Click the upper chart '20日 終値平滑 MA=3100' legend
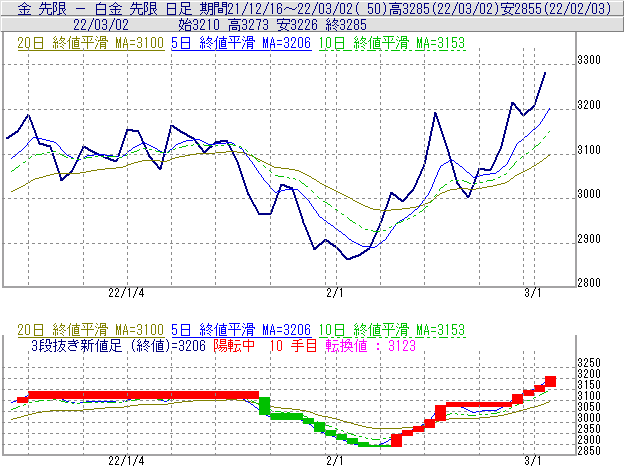This screenshot has width=624, height=475. 91,43
